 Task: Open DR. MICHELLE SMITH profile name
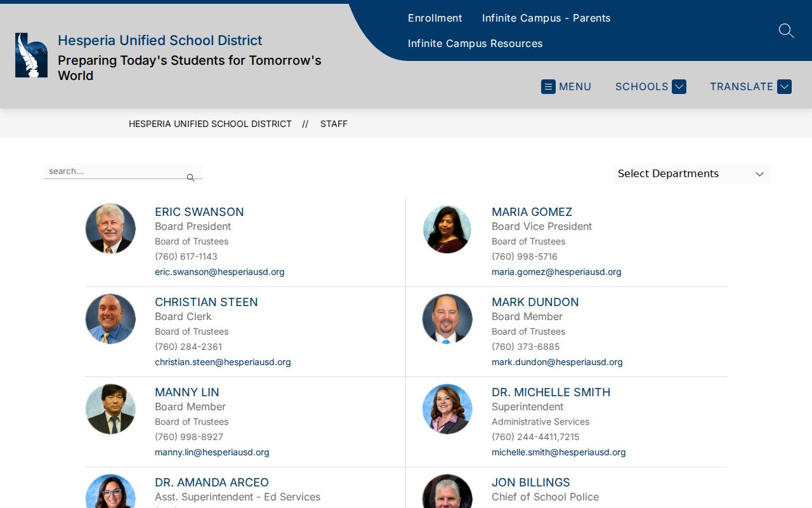551,392
